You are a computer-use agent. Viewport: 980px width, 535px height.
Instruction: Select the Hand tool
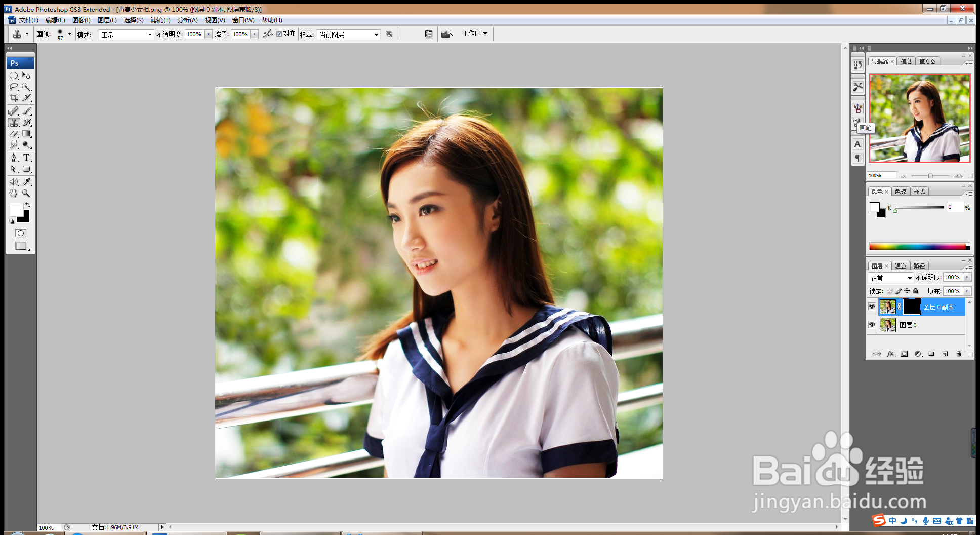click(14, 193)
